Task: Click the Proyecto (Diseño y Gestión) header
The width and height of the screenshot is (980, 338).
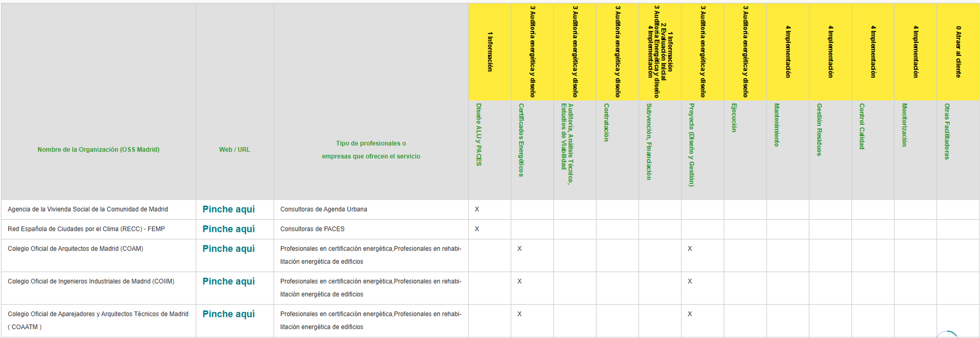Action: click(691, 145)
